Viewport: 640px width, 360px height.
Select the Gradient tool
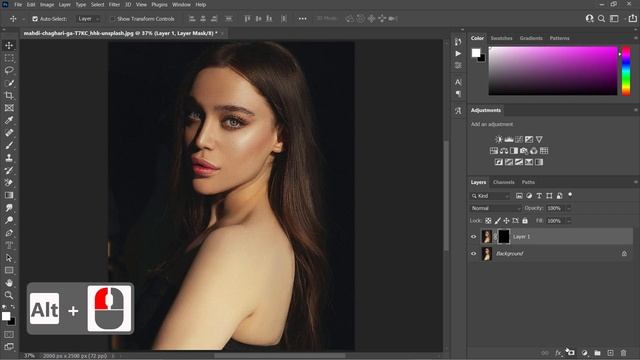(9, 195)
